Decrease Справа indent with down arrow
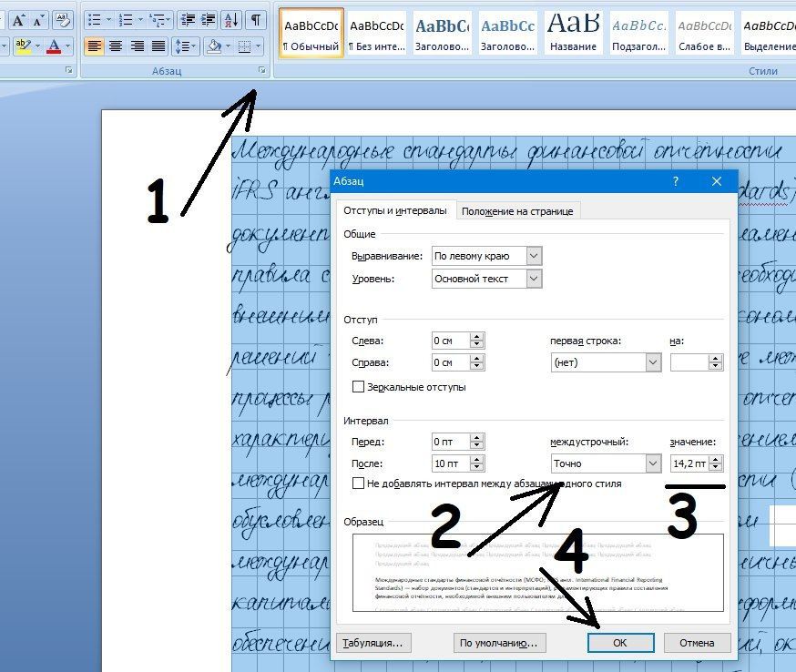Viewport: 796px width, 672px height. click(x=476, y=366)
